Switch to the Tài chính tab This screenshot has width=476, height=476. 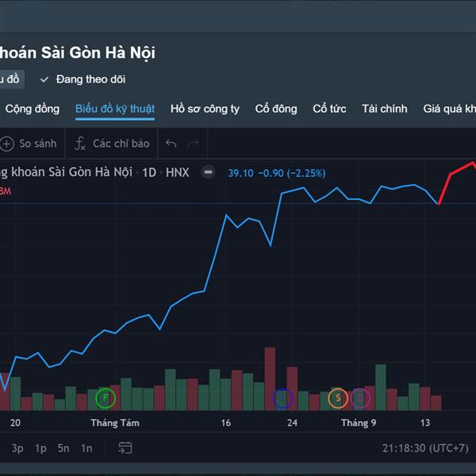coord(384,109)
